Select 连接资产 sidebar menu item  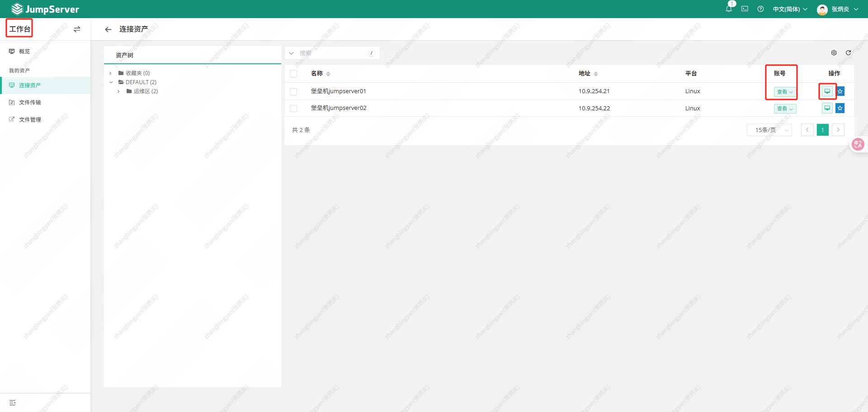point(45,85)
